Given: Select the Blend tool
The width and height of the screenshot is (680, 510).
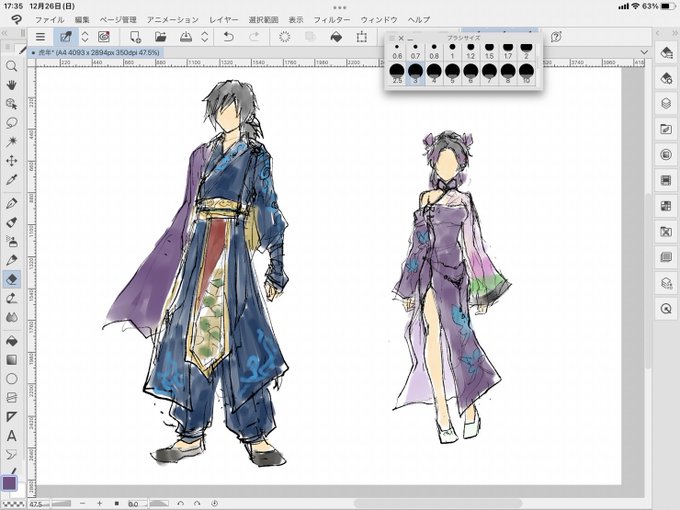Looking at the screenshot, I should click(x=12, y=317).
